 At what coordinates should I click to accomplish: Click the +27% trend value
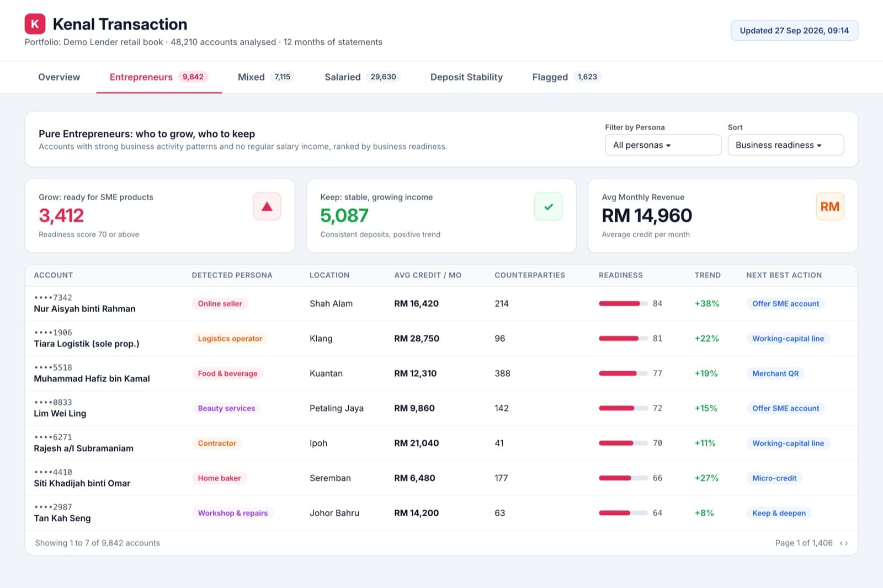(706, 478)
